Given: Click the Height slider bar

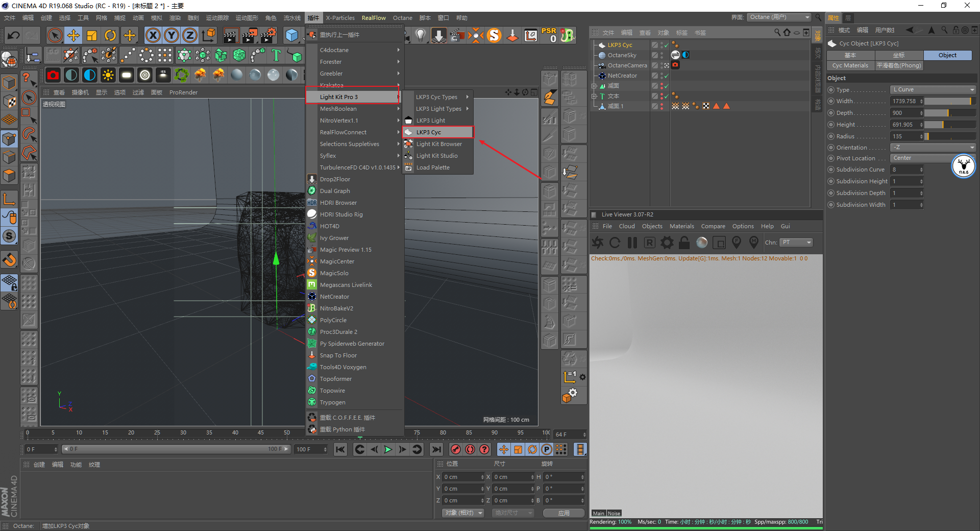Looking at the screenshot, I should tap(950, 125).
